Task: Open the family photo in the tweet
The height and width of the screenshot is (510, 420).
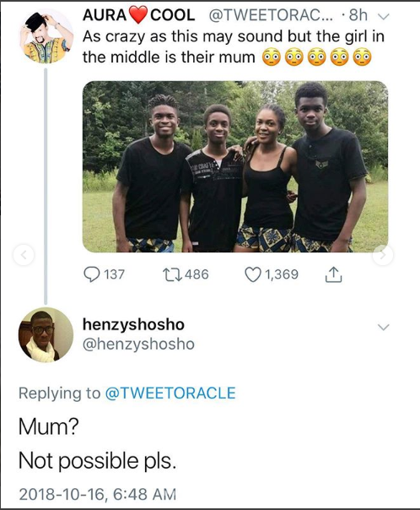Action: pos(235,166)
